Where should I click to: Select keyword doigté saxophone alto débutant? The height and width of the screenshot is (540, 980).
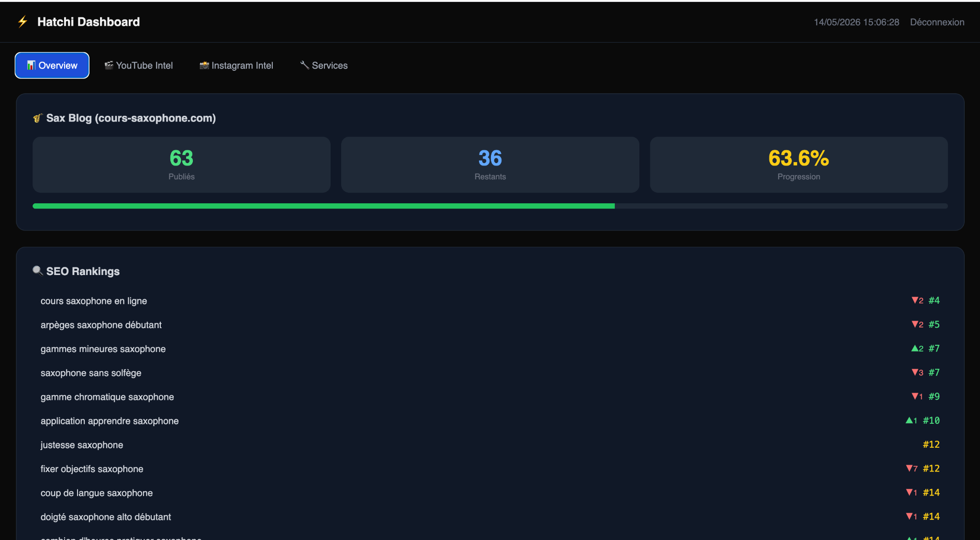coord(106,517)
